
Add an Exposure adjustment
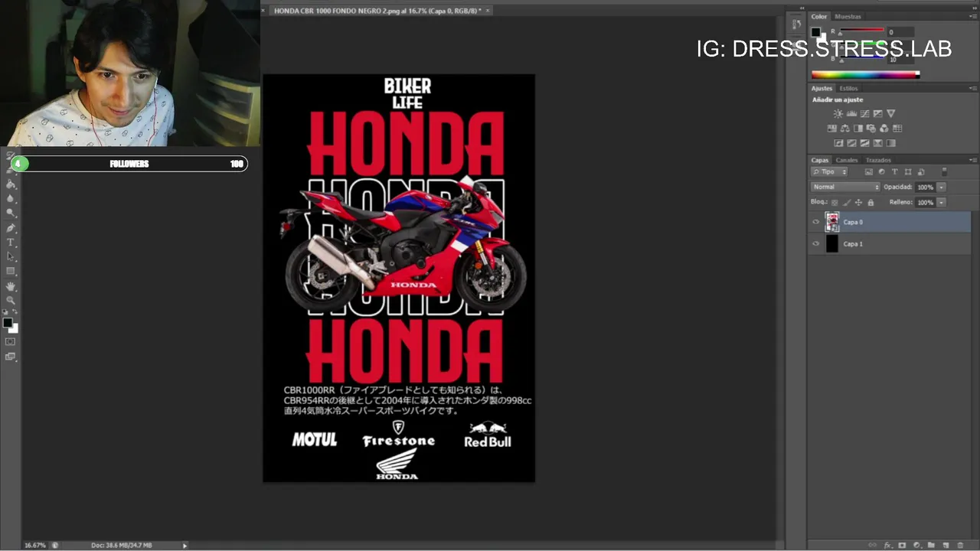[878, 113]
